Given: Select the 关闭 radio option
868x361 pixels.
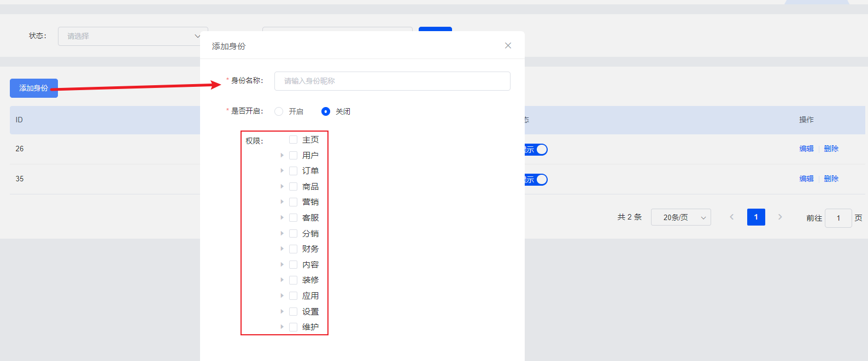Looking at the screenshot, I should click(x=326, y=111).
